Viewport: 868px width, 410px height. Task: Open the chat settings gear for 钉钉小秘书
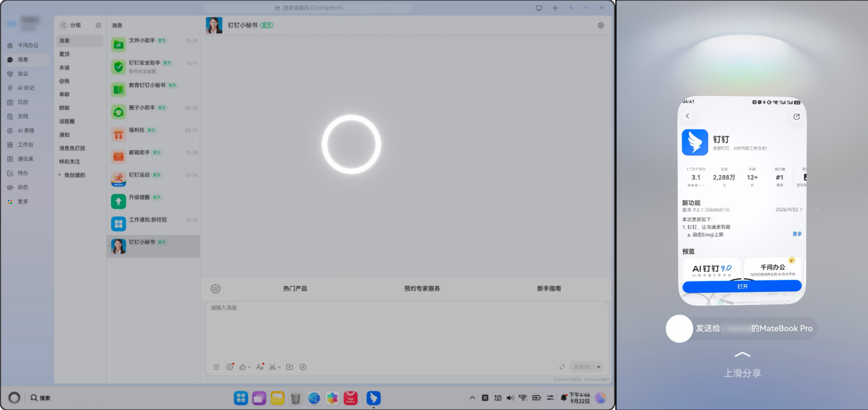pos(601,25)
